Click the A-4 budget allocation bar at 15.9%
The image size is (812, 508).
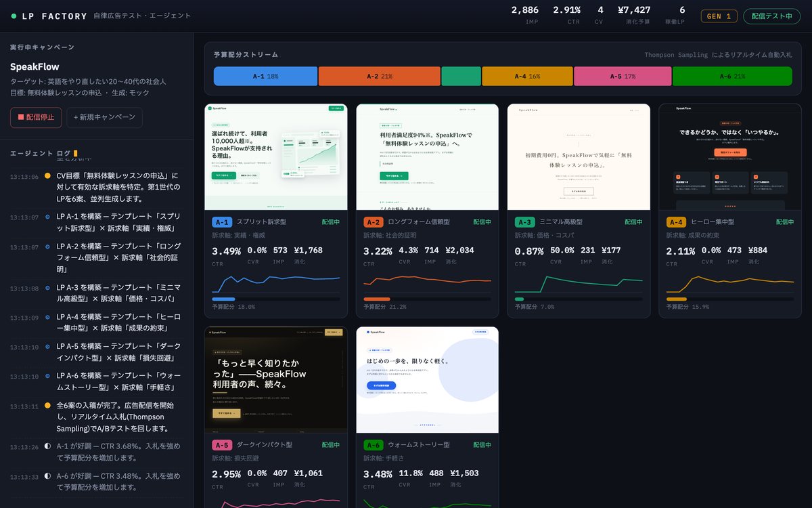[x=730, y=299]
